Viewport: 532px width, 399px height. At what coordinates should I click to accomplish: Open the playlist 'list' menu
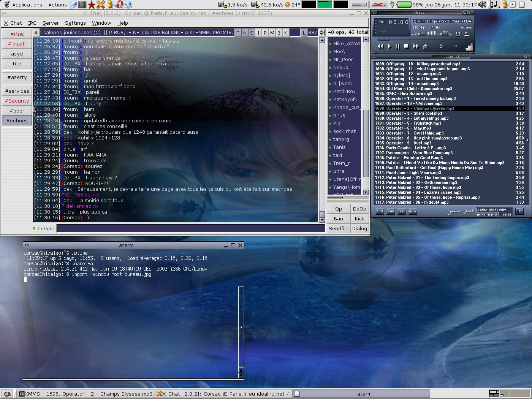coord(519,211)
